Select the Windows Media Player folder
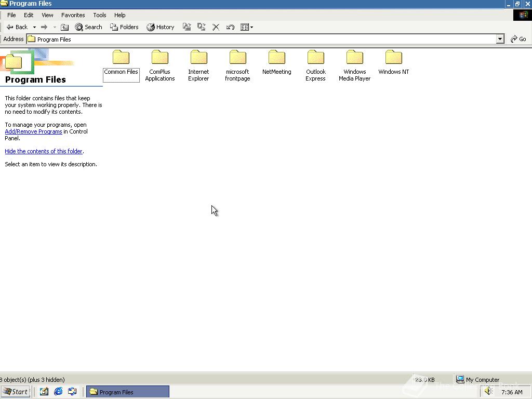 (354, 66)
